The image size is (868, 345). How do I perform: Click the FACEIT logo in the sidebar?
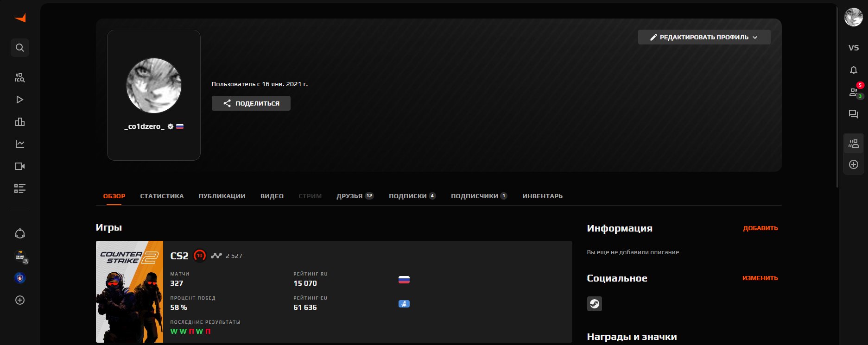click(x=20, y=18)
